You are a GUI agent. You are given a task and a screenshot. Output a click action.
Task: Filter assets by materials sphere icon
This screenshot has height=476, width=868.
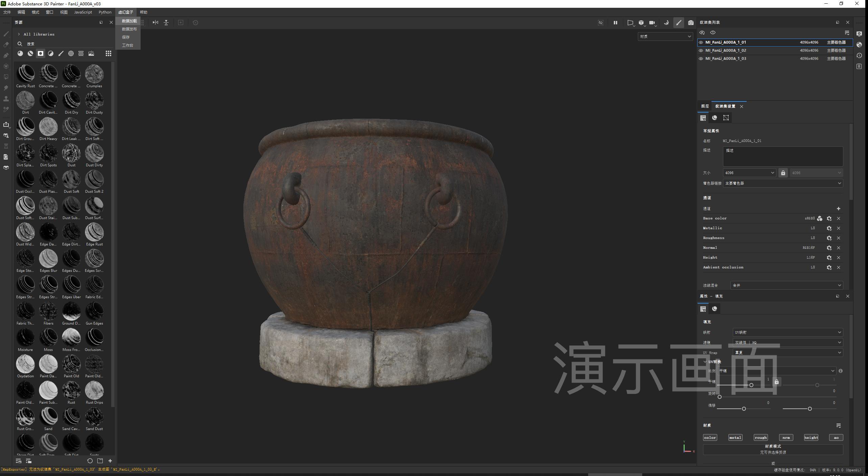tap(20, 53)
